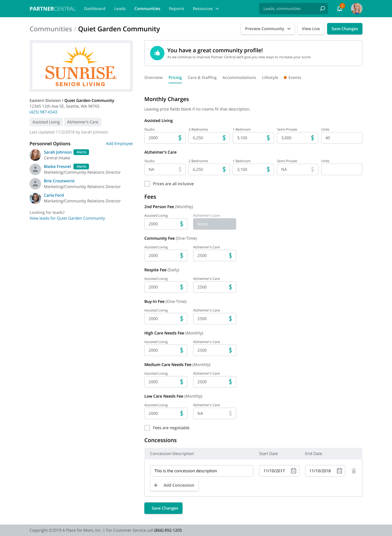The image size is (392, 536).
Task: Click Blaike Fresnel's placeholder avatar
Action: pyautogui.click(x=35, y=169)
